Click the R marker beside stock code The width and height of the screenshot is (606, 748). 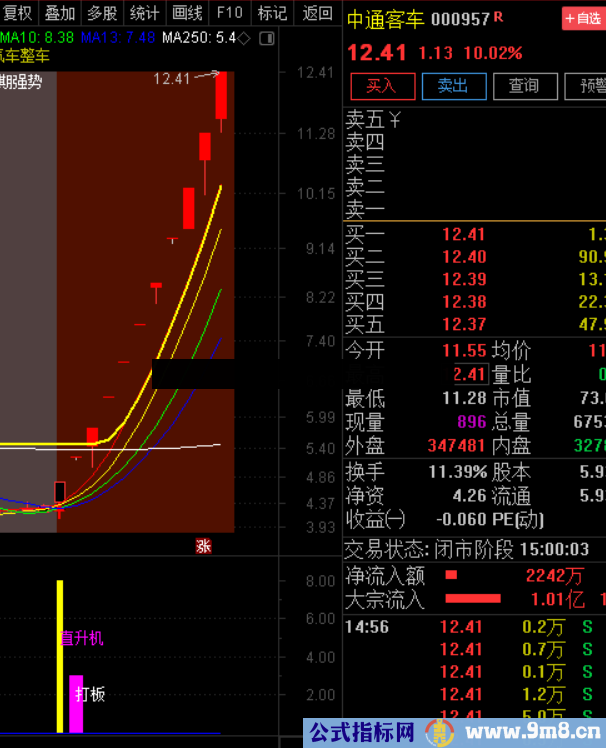pos(498,17)
